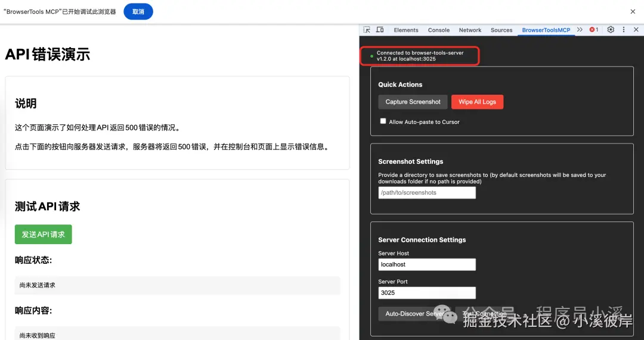Switch to the Console tab

point(439,30)
